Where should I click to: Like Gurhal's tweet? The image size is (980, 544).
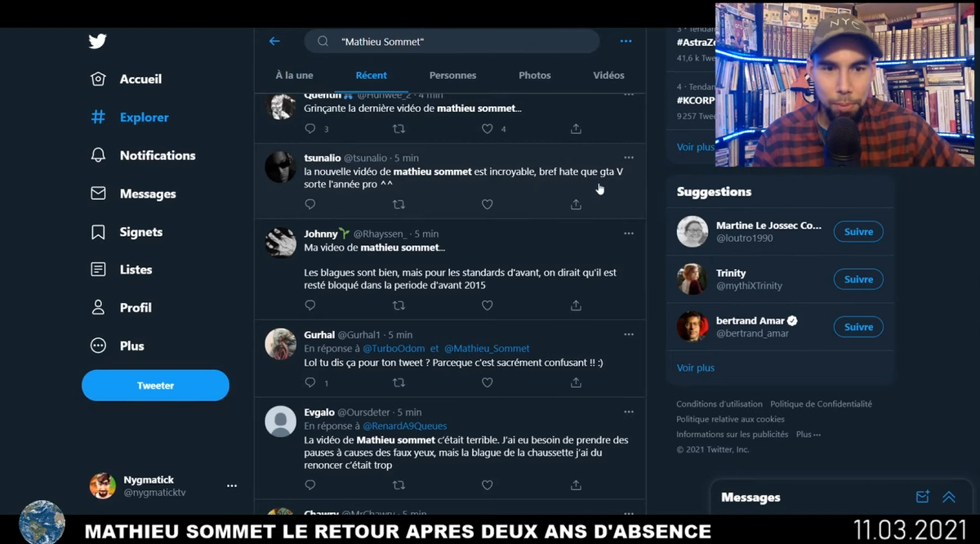488,382
